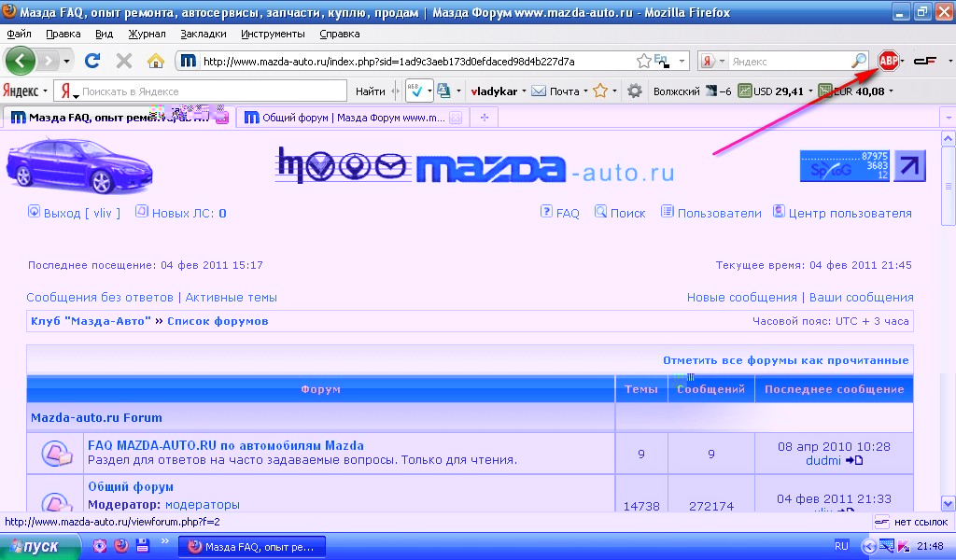Open the search engine selector dropdown
The image size is (956, 560).
712,61
